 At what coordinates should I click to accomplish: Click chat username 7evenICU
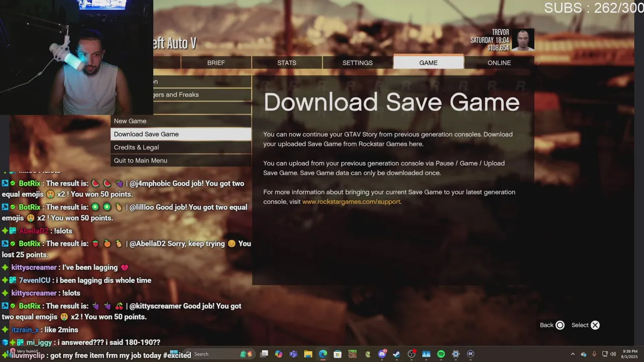click(35, 281)
